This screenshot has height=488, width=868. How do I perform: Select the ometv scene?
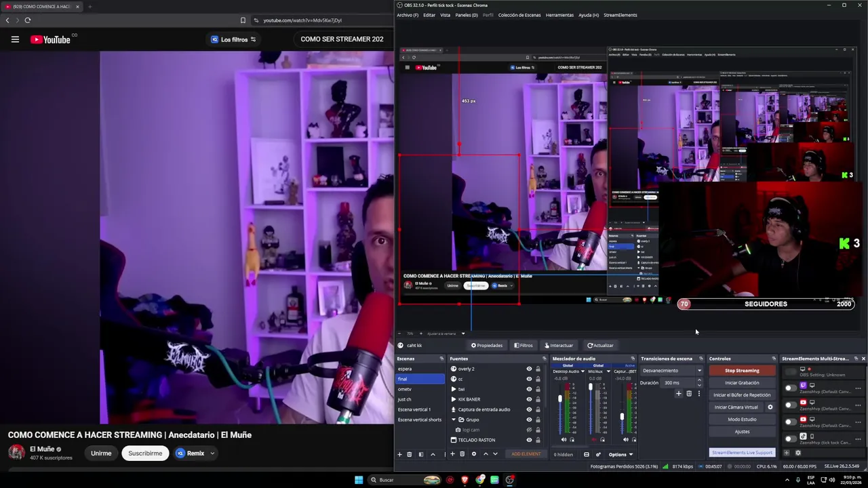[420, 389]
